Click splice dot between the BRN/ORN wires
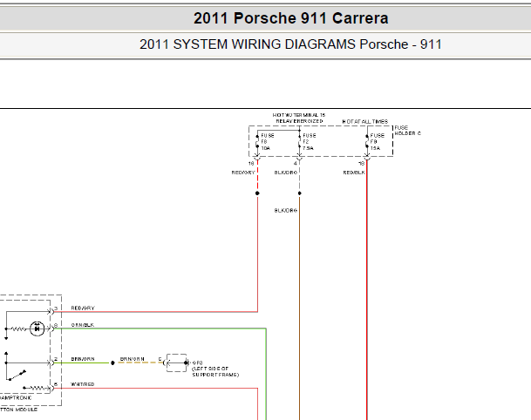Viewport: 531px width, 420px height. click(x=112, y=362)
